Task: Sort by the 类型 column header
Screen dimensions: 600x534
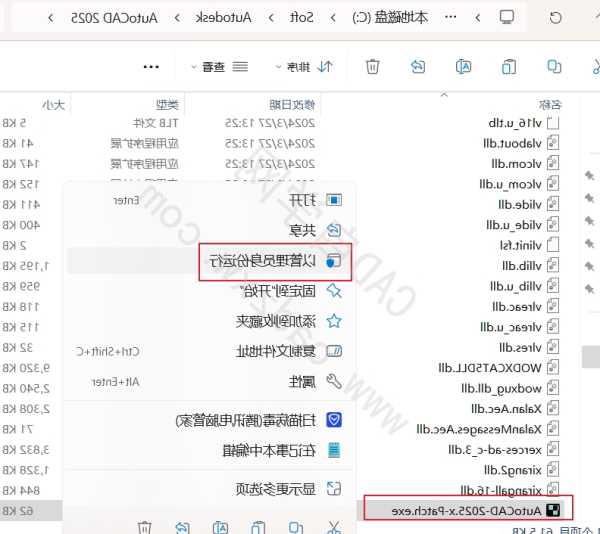Action: pos(167,104)
